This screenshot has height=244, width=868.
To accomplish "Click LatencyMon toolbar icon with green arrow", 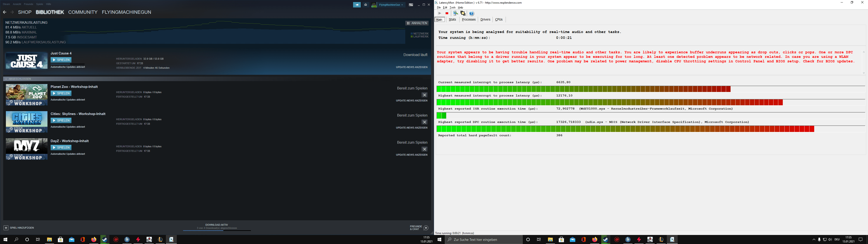I will point(455,14).
